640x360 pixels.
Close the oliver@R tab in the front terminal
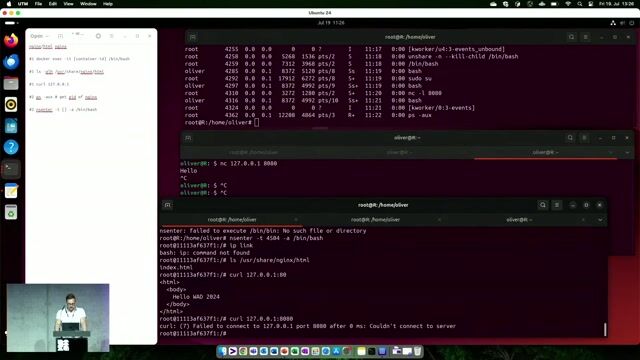point(583,220)
